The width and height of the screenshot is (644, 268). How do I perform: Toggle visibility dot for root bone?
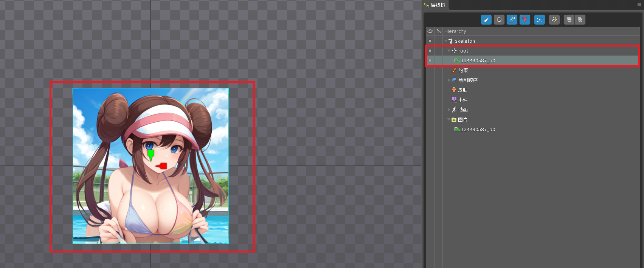(x=430, y=51)
